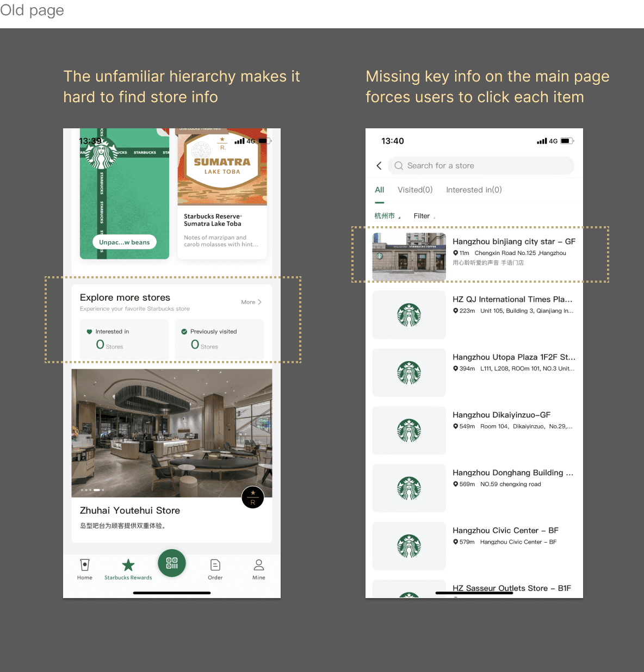Open the Home tab icon
Image resolution: width=644 pixels, height=672 pixels.
click(84, 565)
